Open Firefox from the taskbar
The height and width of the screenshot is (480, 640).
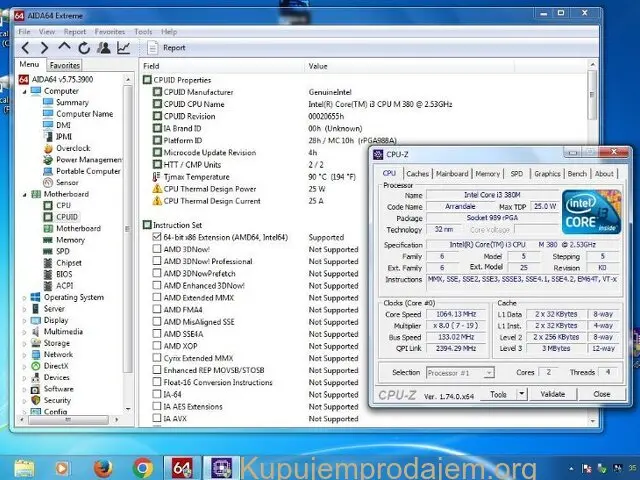[102, 467]
